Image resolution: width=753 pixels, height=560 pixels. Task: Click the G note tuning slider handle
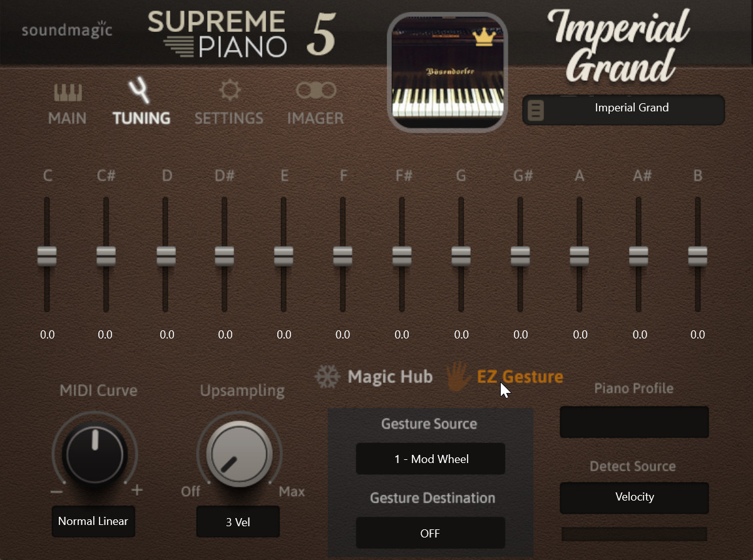tap(461, 256)
